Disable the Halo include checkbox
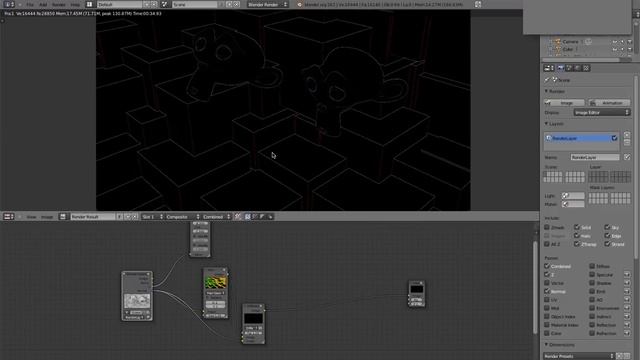640x360 pixels. tap(577, 236)
